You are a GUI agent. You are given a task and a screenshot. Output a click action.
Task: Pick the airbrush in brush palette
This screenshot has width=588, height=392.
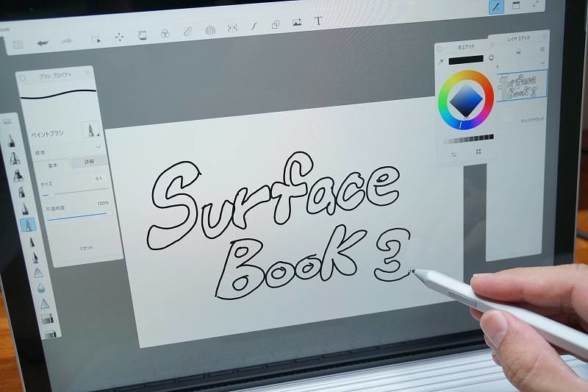click(14, 159)
